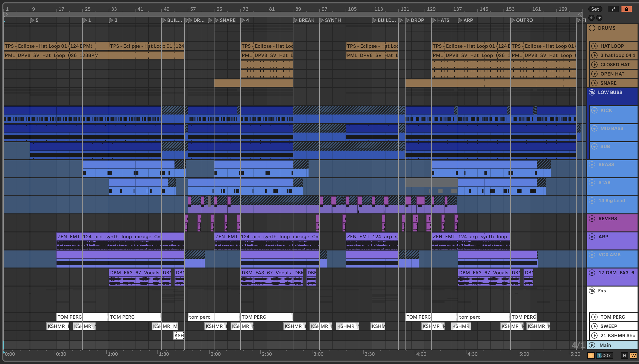
Task: Fold the Fxs group track
Action: tap(592, 291)
